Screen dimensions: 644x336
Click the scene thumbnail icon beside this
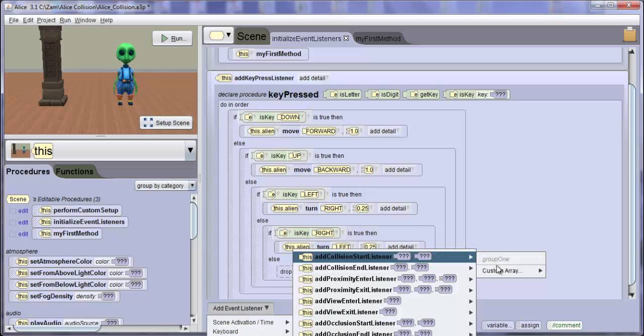pos(21,150)
